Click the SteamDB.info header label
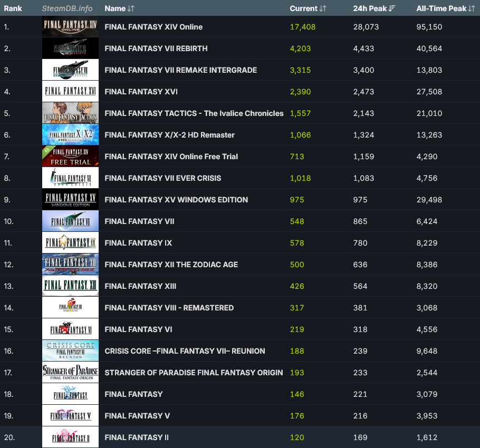 pyautogui.click(x=67, y=8)
